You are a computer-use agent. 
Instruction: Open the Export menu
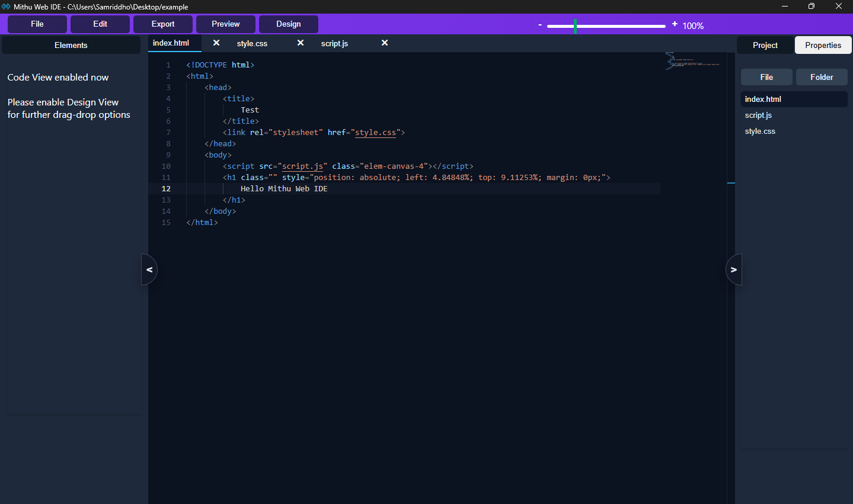(163, 24)
